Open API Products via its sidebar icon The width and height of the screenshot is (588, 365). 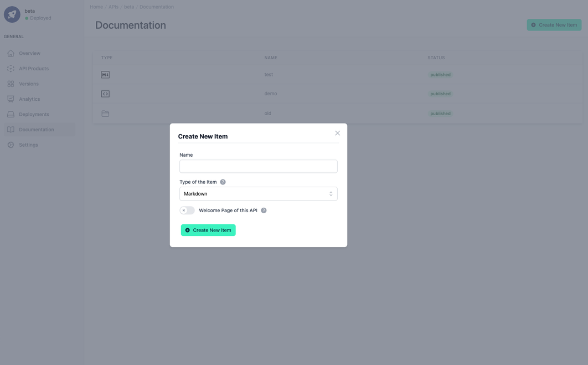(x=10, y=68)
